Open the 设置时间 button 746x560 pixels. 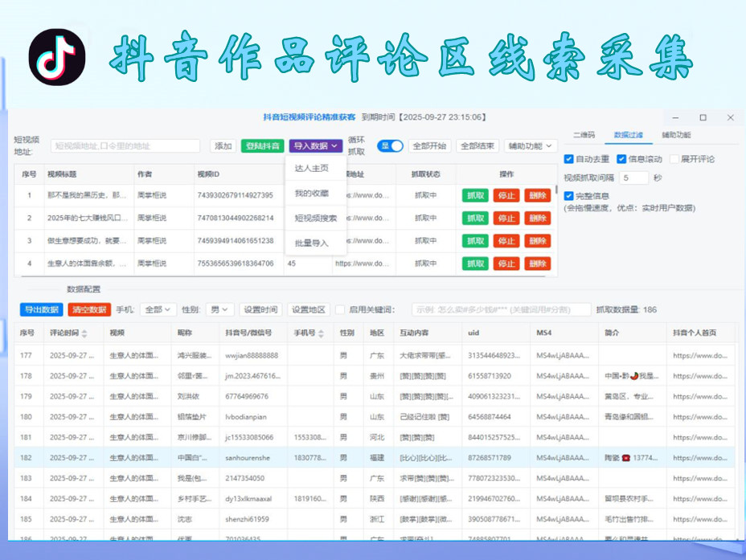(260, 310)
